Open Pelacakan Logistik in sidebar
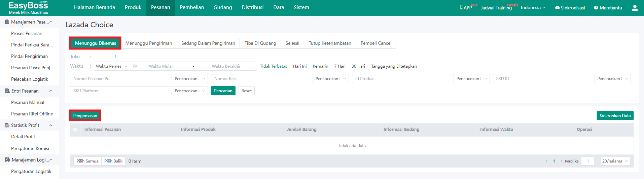This screenshot has width=644, height=179. [30, 79]
